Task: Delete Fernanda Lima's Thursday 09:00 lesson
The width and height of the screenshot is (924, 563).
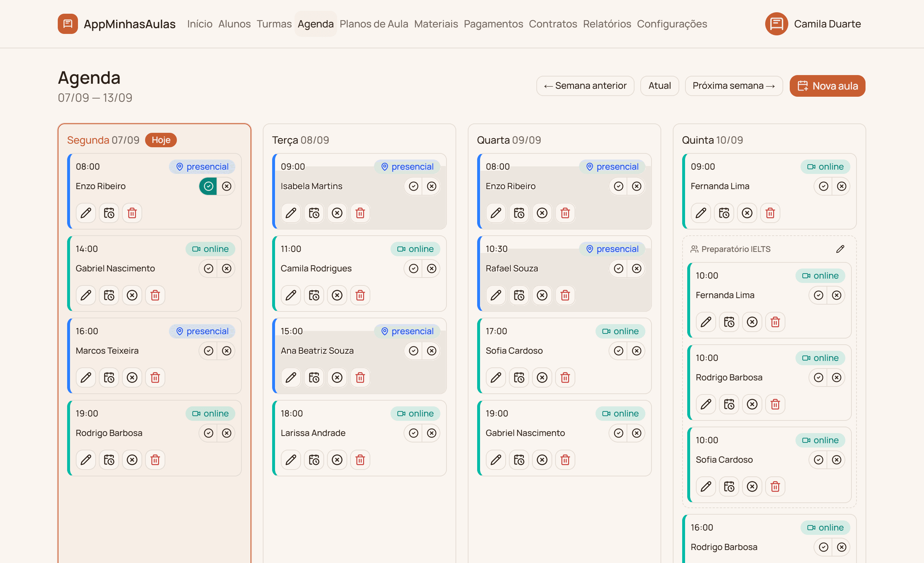Action: tap(770, 213)
